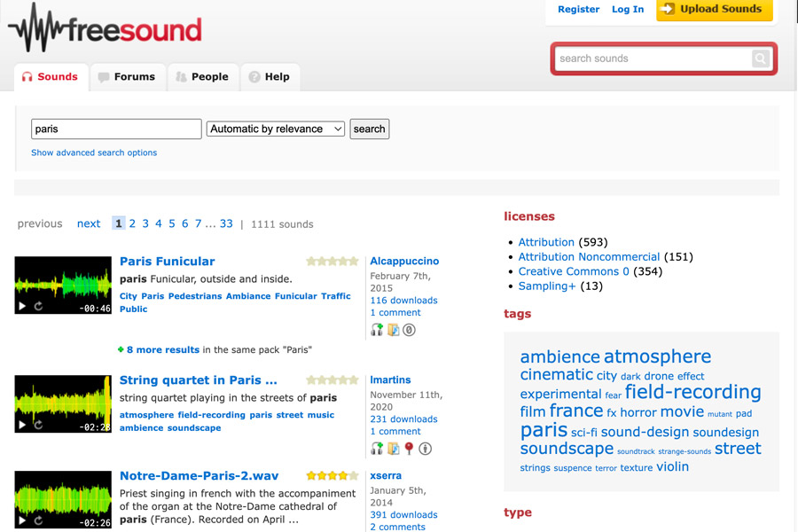This screenshot has width=798, height=532.
Task: Open the Paris Funicular sound title
Action: (x=168, y=262)
